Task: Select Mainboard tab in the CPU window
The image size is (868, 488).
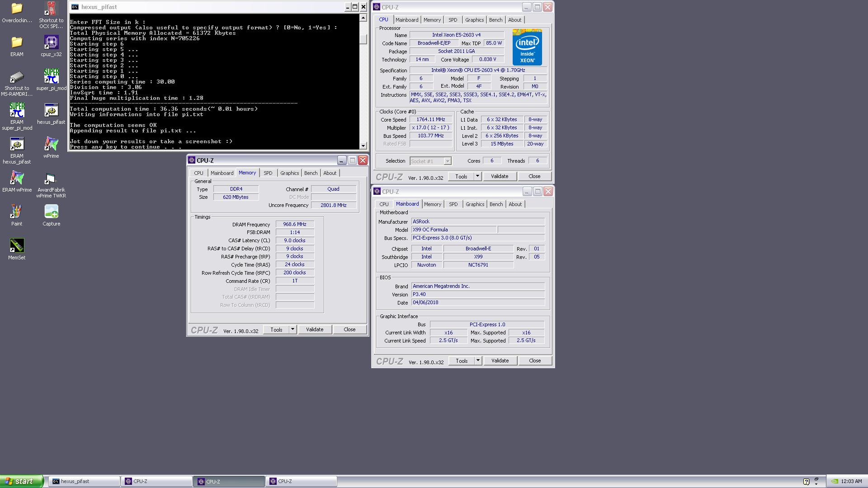Action: (x=407, y=20)
